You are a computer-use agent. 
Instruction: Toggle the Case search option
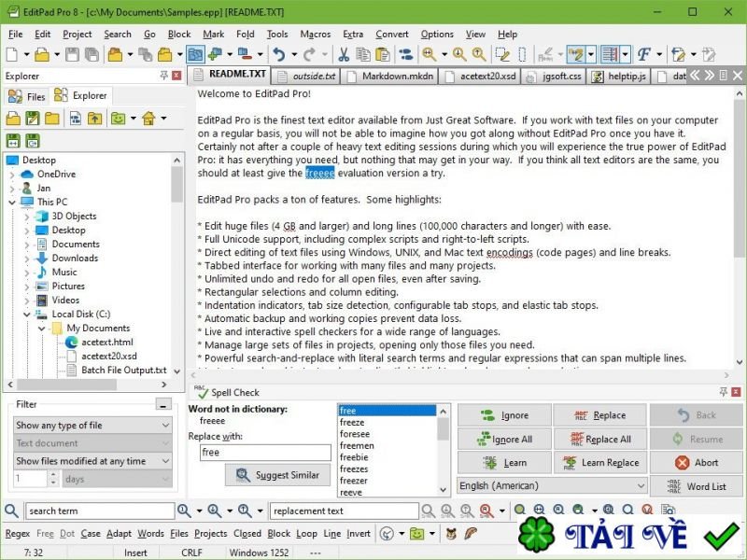point(91,534)
